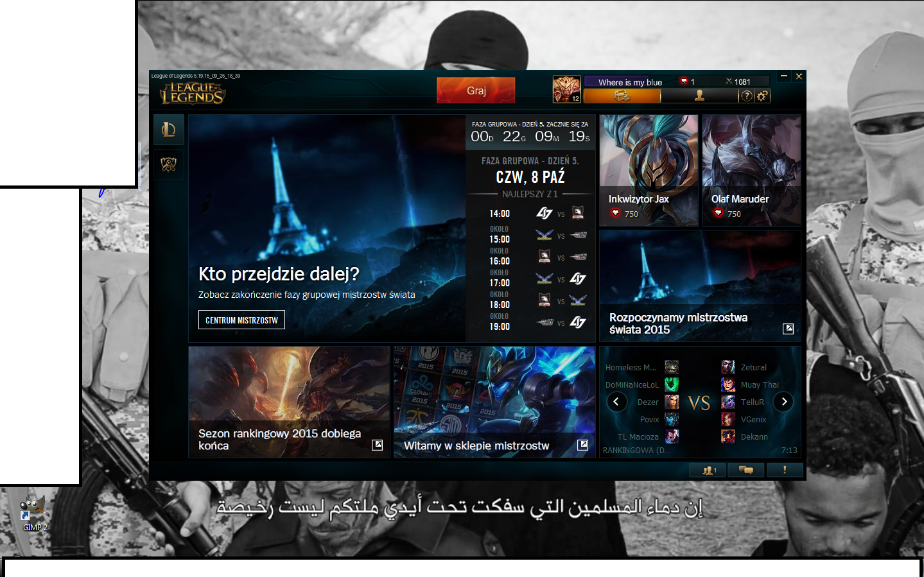Viewport: 924px width, 577px height.
Task: Click the Riot Points fist icon
Action: pos(684,82)
